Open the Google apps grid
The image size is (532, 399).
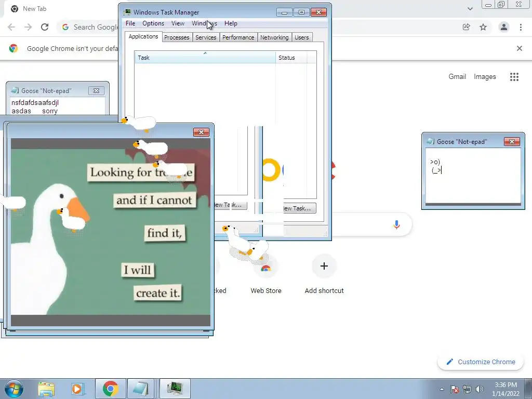pyautogui.click(x=514, y=77)
